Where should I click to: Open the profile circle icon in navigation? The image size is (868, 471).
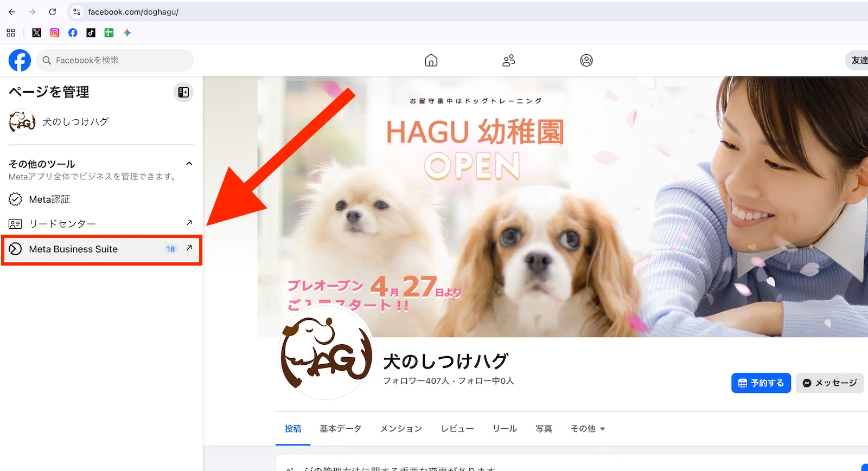click(x=586, y=60)
